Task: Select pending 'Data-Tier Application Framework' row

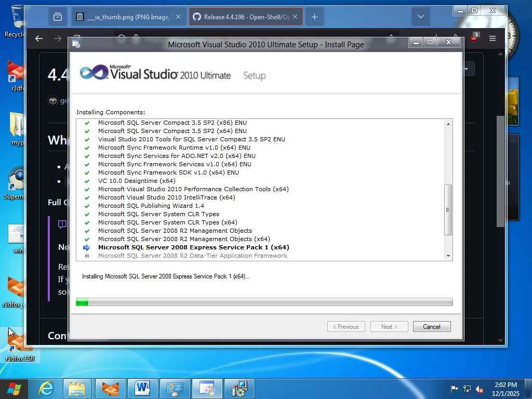Action: pyautogui.click(x=192, y=256)
